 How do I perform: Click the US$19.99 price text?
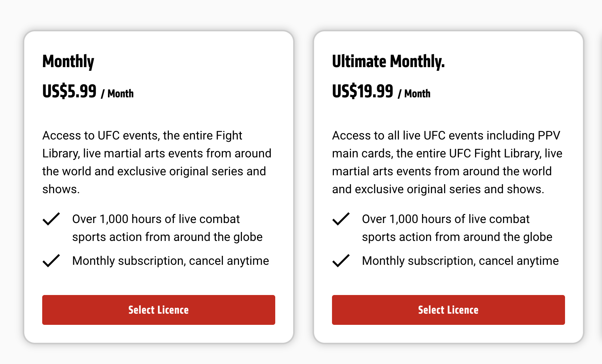click(363, 91)
